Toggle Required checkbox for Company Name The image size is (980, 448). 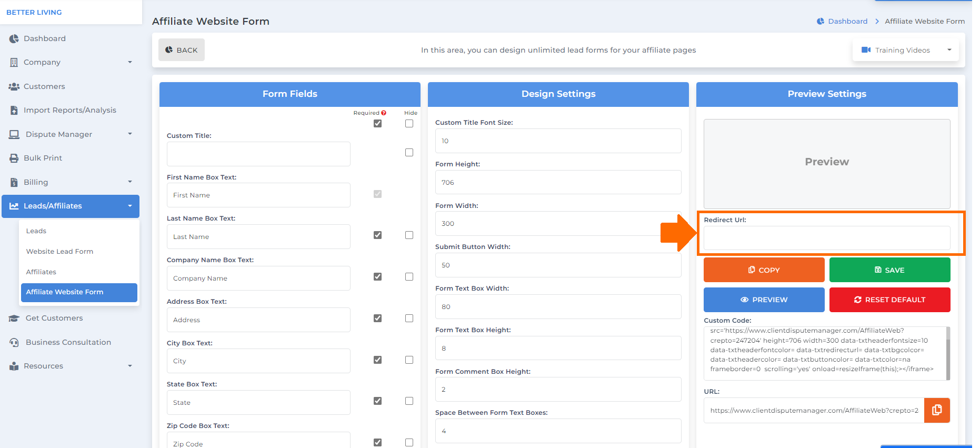[377, 276]
